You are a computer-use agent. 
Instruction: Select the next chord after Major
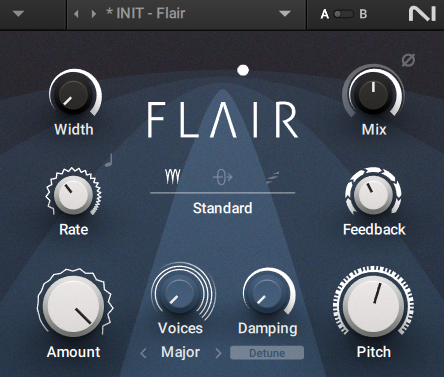218,353
